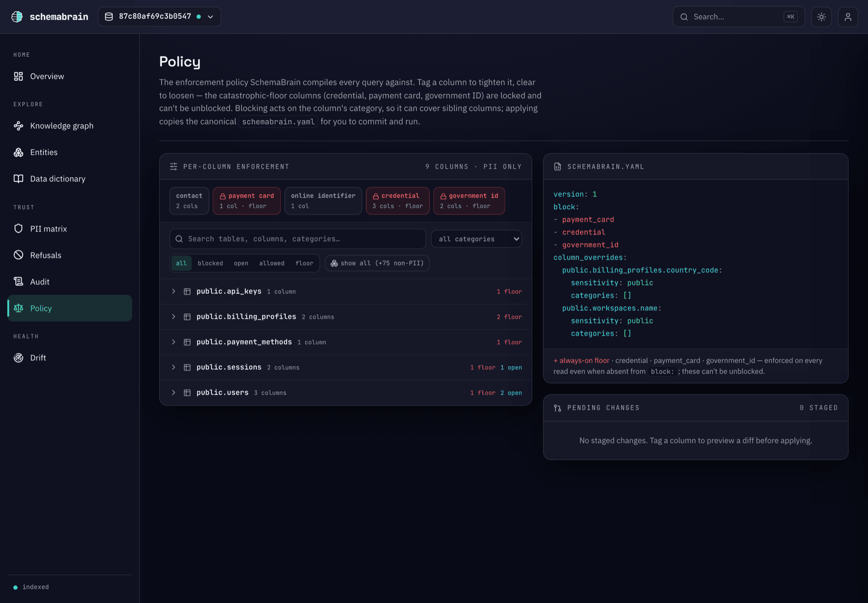Viewport: 868px width, 603px height.
Task: Open the Data dictionary page
Action: (70, 179)
